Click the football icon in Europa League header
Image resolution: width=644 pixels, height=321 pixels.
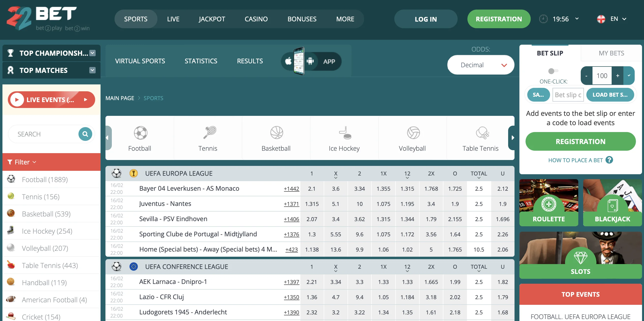point(116,173)
